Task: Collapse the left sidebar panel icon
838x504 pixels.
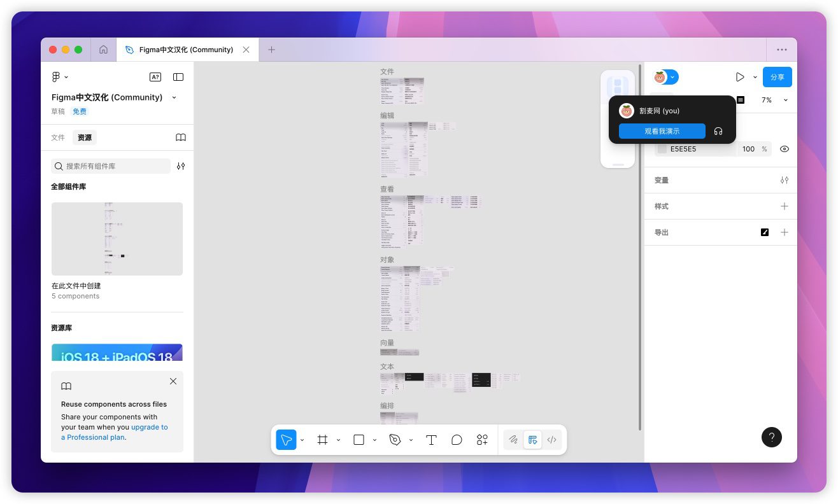Action: (178, 77)
